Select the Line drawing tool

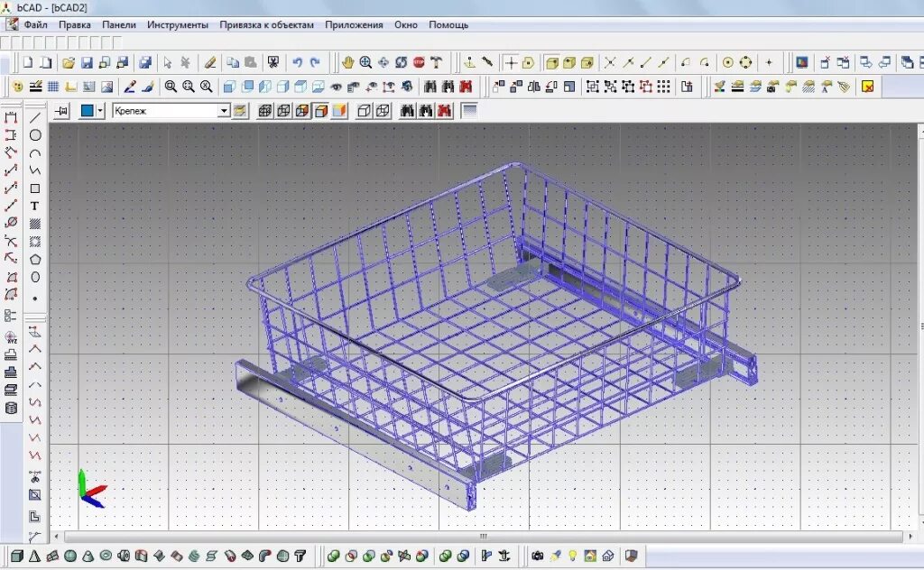(x=35, y=118)
